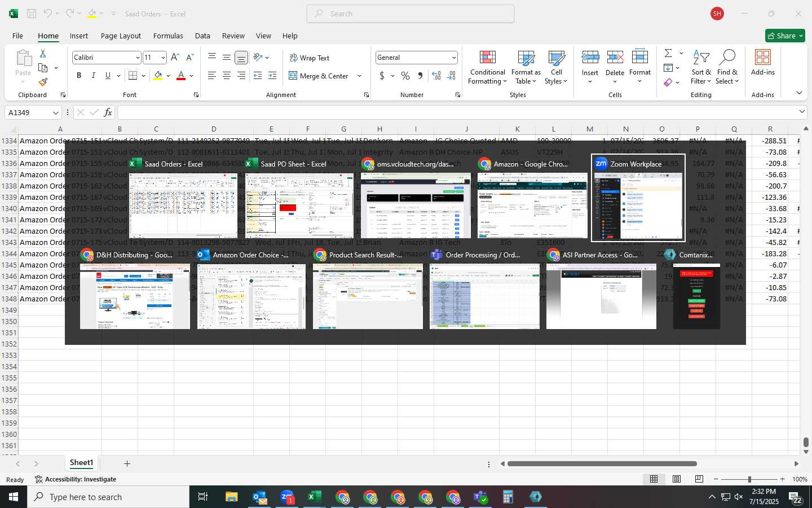This screenshot has height=508, width=812.
Task: Click the Cut scissors icon
Action: pyautogui.click(x=43, y=53)
